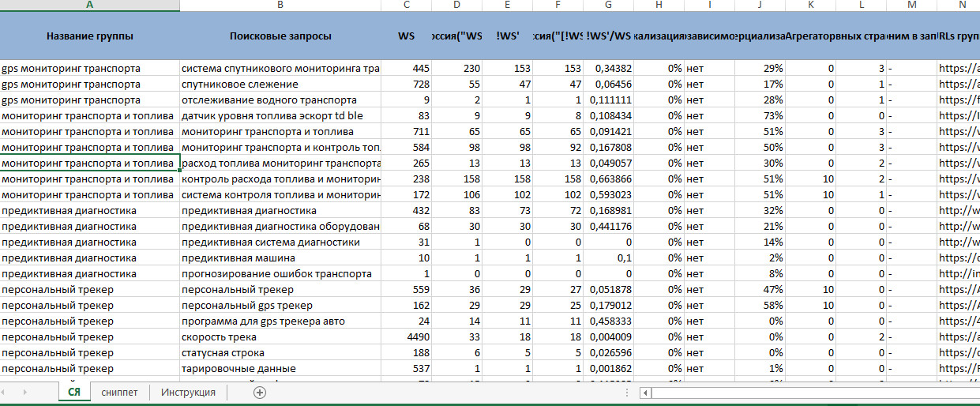Screen dimensions: 980x406
Task: Select column D value 230
Action: click(x=457, y=69)
